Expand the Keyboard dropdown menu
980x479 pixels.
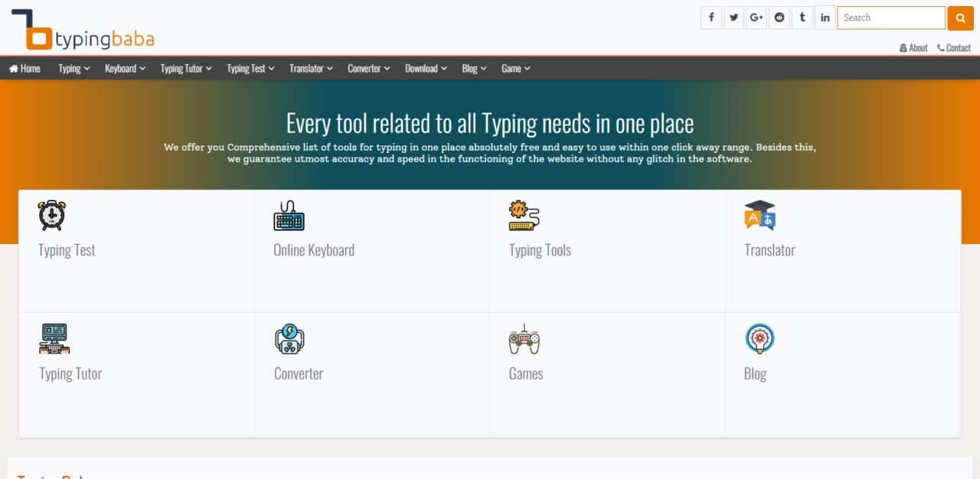pyautogui.click(x=126, y=68)
